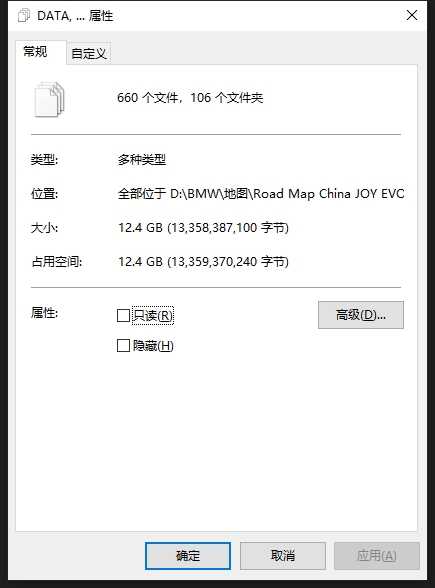
Task: Click the 类型: field label
Action: (44, 160)
